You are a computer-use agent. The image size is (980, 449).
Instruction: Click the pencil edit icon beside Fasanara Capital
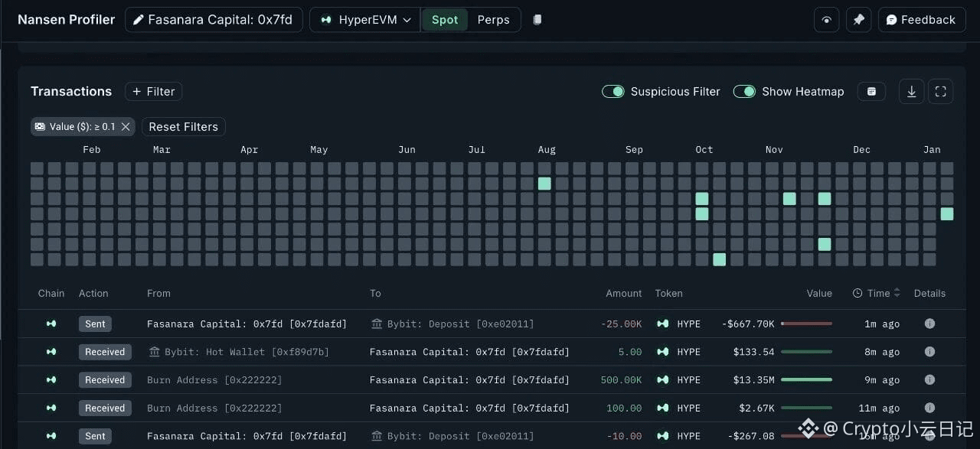(139, 20)
